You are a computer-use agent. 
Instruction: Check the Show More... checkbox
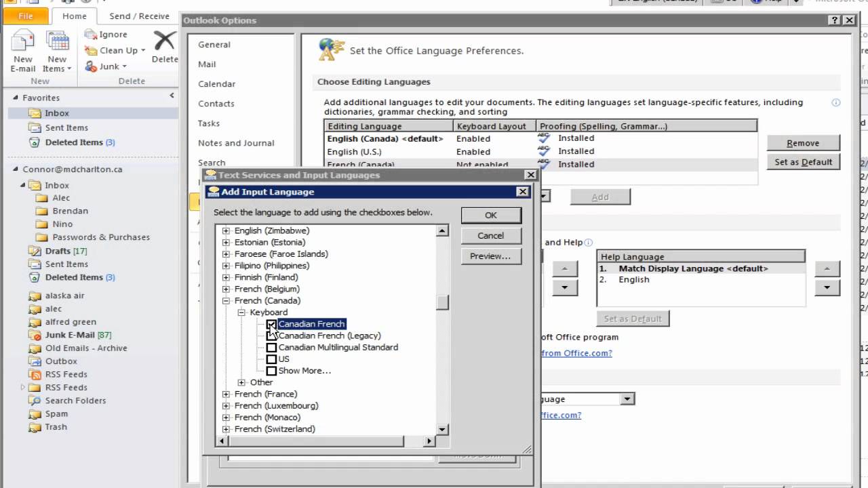271,371
